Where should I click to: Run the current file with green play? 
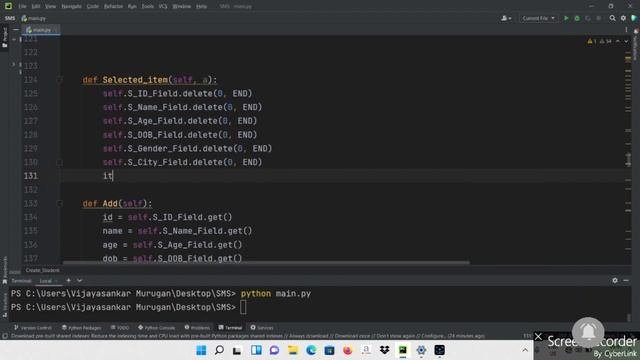pyautogui.click(x=566, y=18)
